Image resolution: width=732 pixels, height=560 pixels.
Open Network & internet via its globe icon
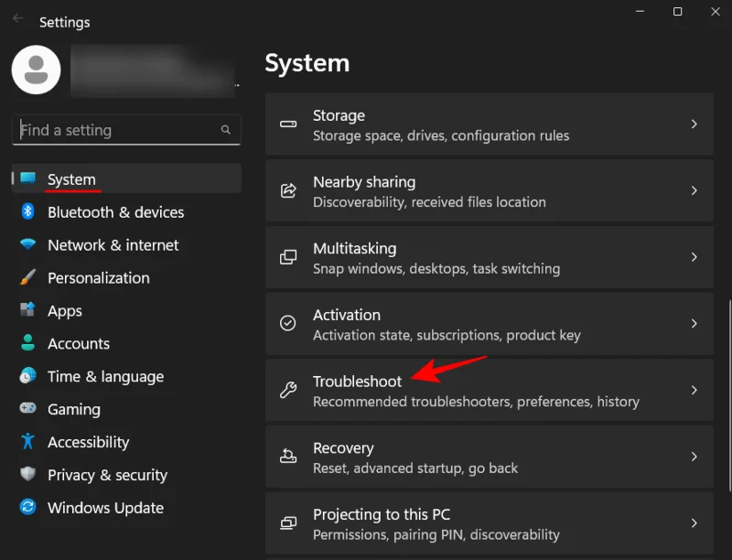[26, 245]
